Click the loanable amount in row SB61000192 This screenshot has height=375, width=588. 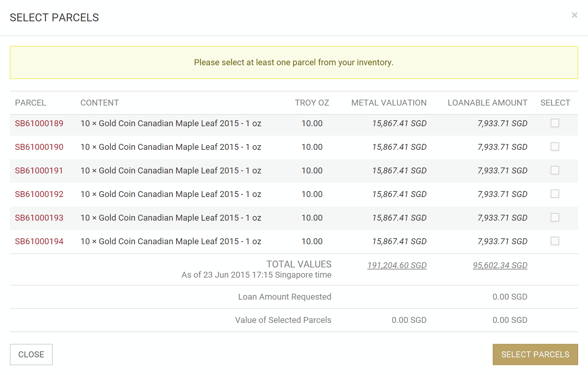click(x=502, y=194)
